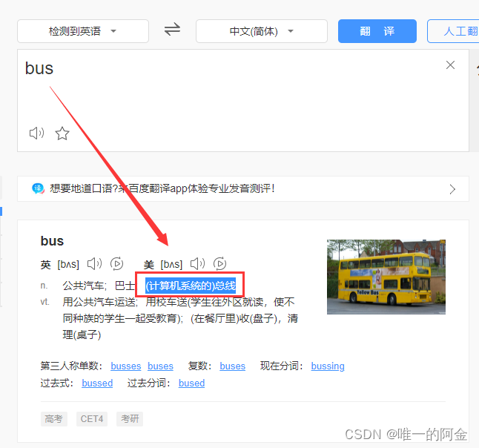Replay American pronunciation circular play icon
The image size is (479, 448).
pos(220,263)
